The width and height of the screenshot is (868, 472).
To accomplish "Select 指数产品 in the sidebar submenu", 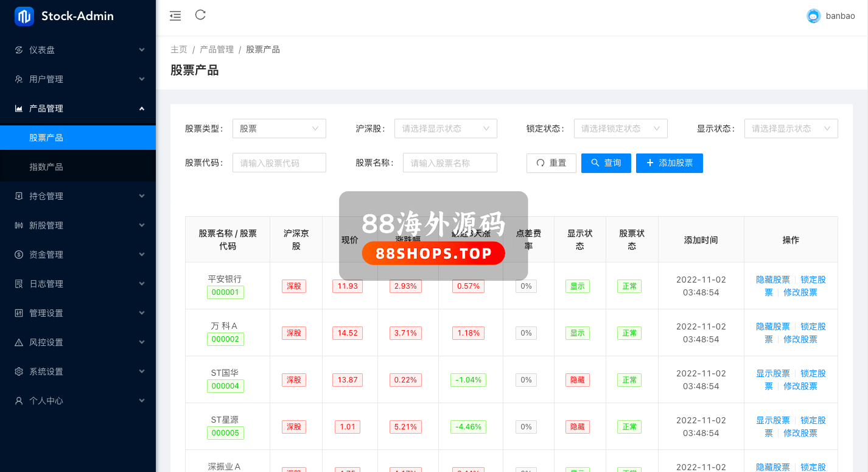I will click(x=46, y=167).
